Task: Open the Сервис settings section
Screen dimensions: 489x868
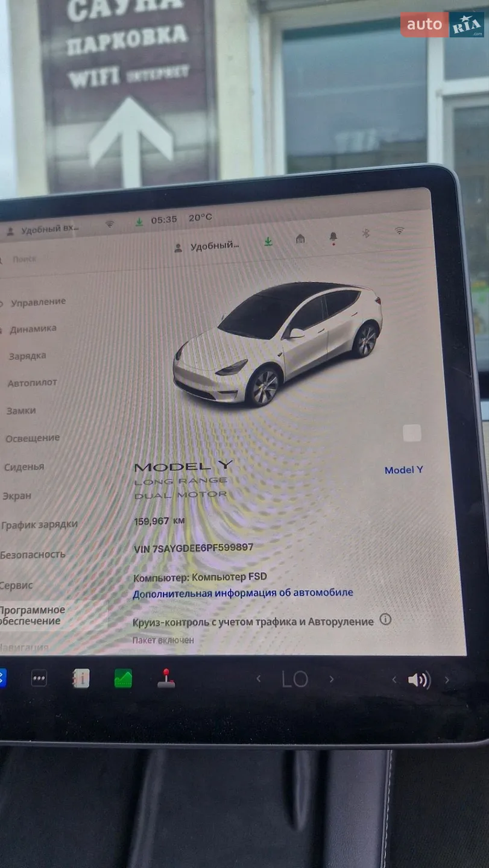Action: pos(16,585)
